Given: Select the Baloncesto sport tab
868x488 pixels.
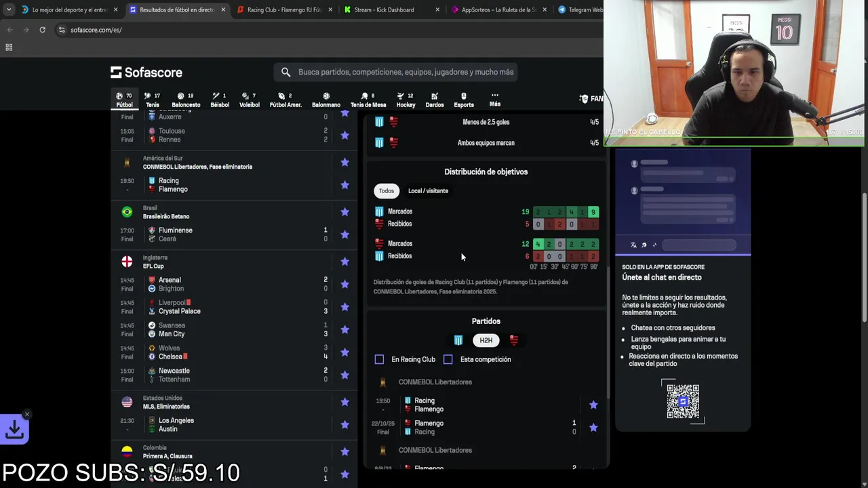Looking at the screenshot, I should pyautogui.click(x=186, y=100).
